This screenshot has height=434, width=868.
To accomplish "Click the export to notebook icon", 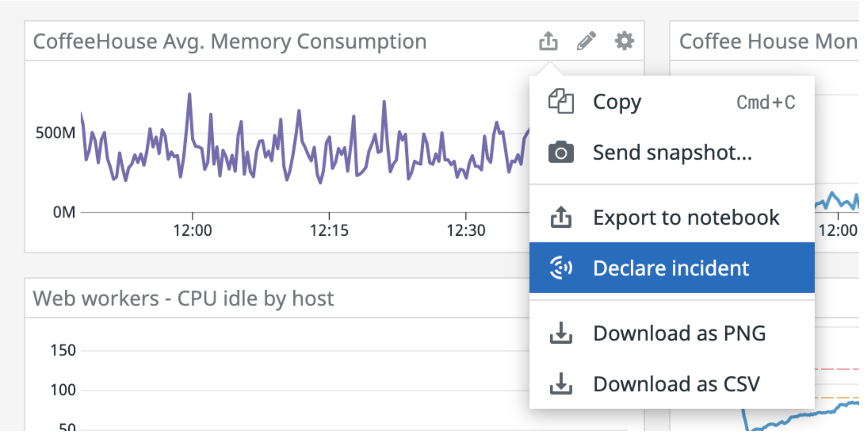I will 561,217.
